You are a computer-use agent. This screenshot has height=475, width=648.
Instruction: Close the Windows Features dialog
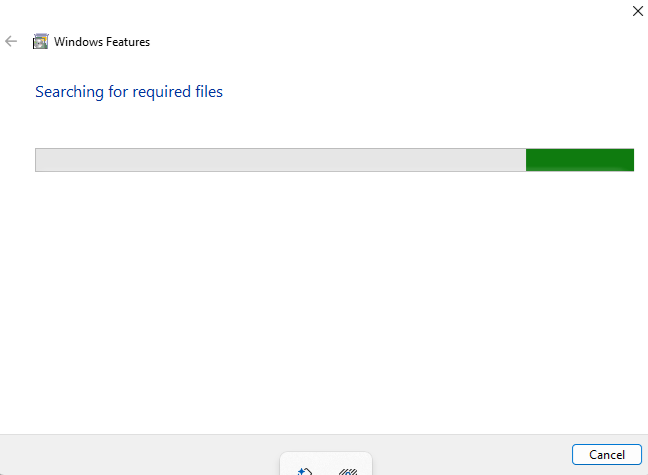638,11
